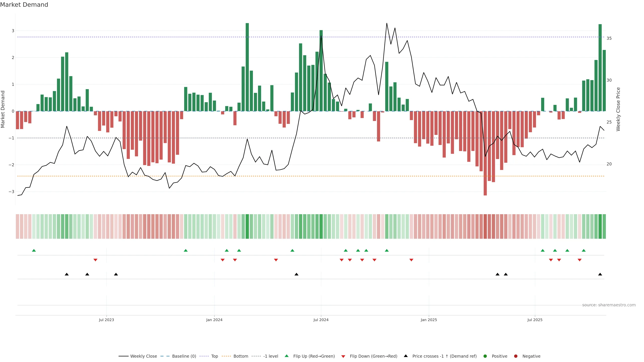Click the green Positive legend dot
The width and height of the screenshot is (644, 362).
(485, 356)
